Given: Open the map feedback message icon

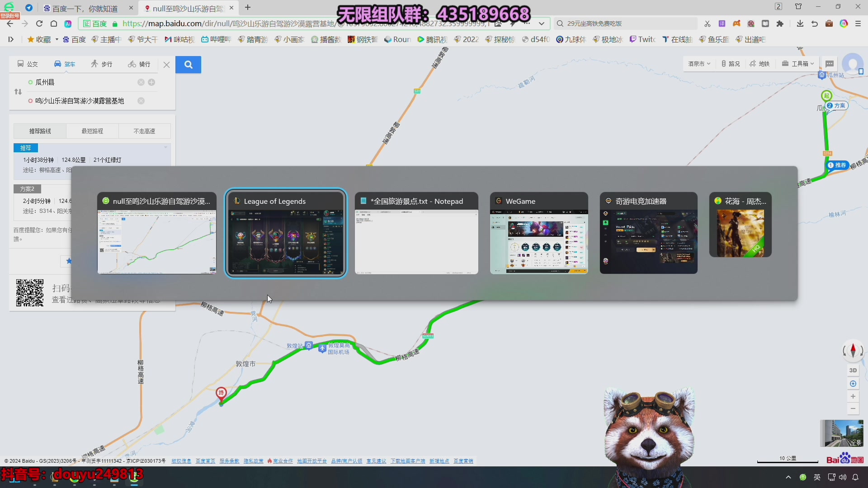Looking at the screenshot, I should 830,64.
